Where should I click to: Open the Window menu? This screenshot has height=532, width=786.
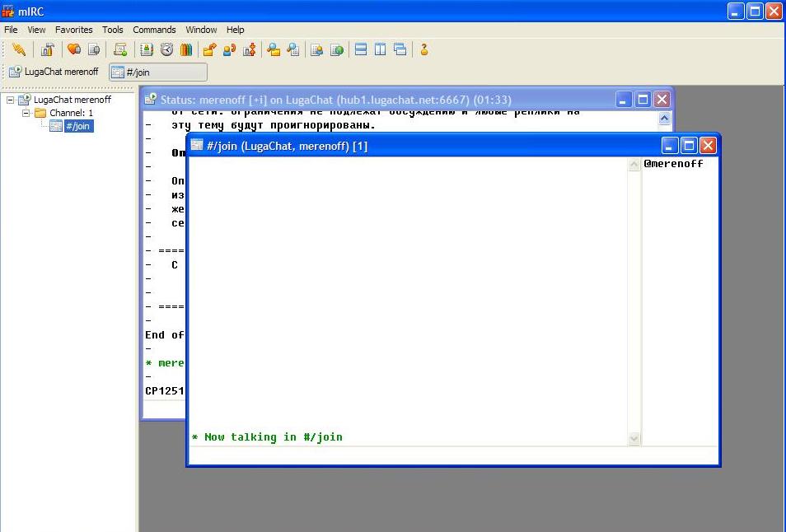[x=201, y=30]
